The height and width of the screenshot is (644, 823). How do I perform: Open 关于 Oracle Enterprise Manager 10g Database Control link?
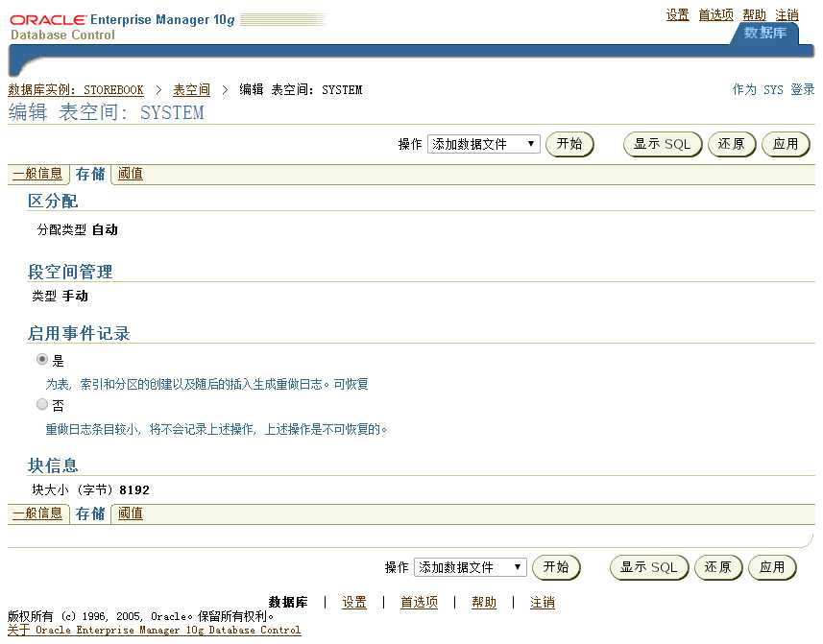click(x=155, y=630)
